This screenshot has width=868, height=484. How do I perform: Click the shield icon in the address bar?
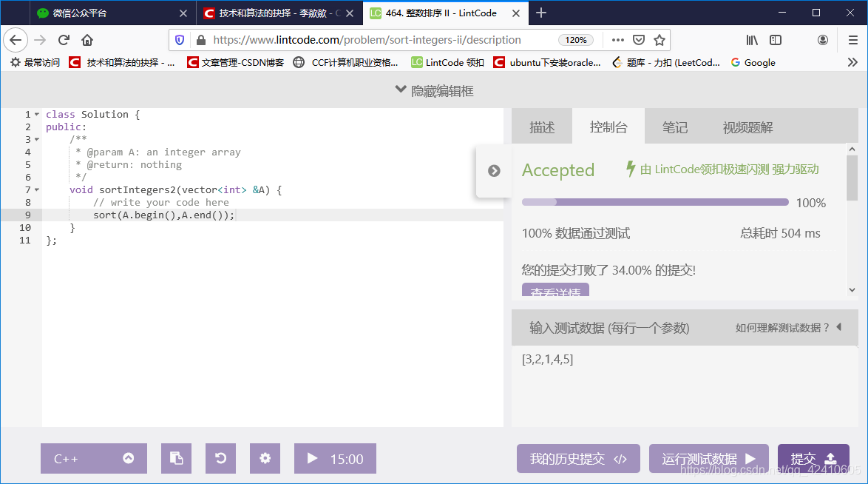[178, 39]
